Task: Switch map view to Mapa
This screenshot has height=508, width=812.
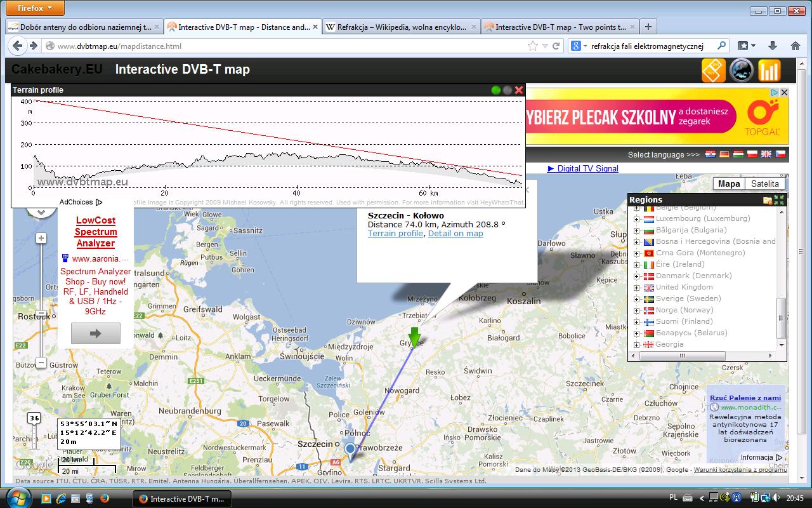Action: (x=729, y=184)
